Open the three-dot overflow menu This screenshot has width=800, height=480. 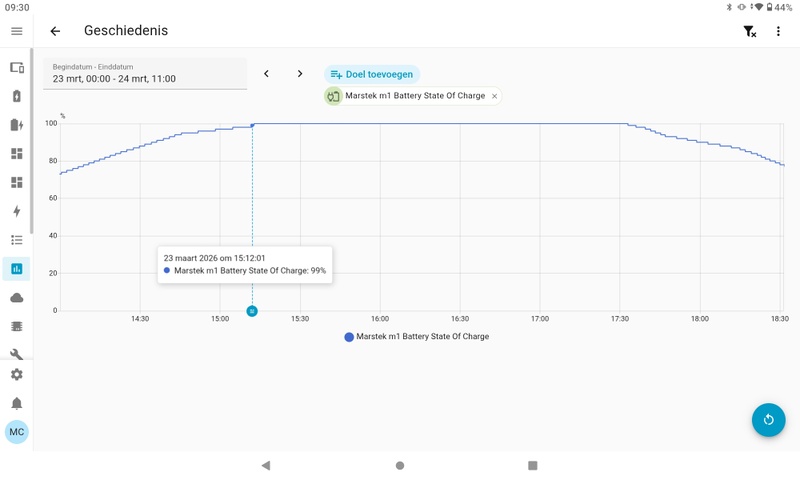778,31
